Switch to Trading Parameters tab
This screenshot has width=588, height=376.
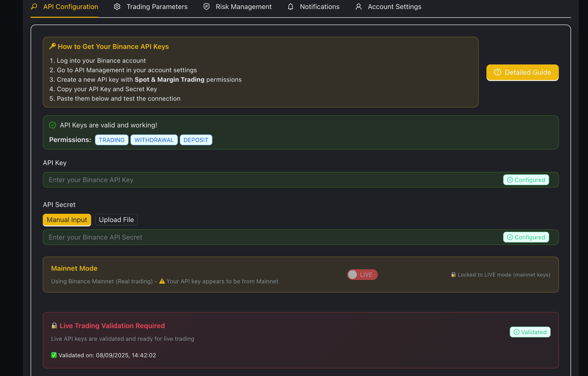point(151,7)
